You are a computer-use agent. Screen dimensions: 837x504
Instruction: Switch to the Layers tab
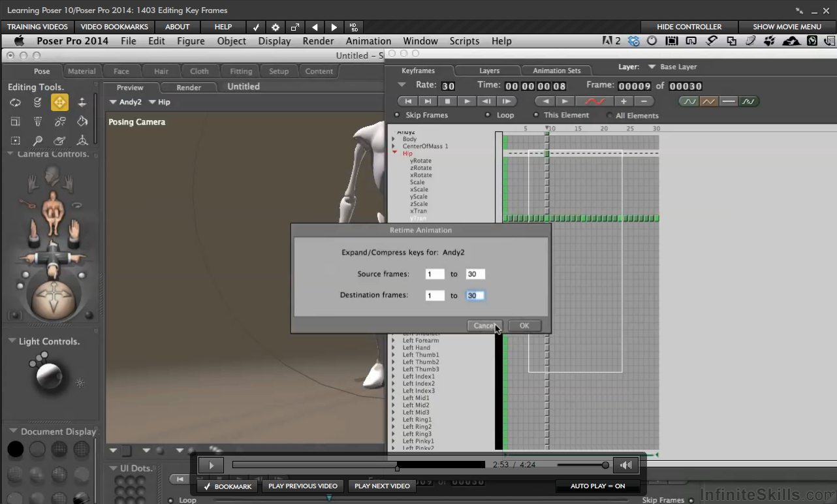point(489,71)
